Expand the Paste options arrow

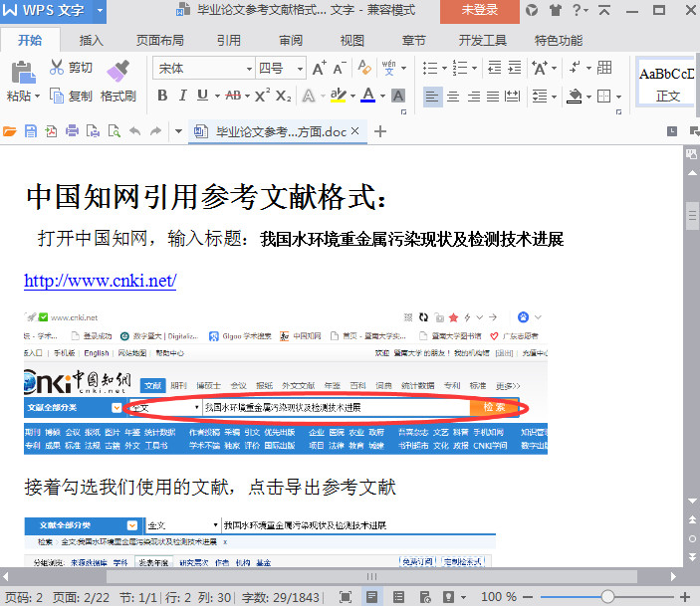(x=37, y=96)
